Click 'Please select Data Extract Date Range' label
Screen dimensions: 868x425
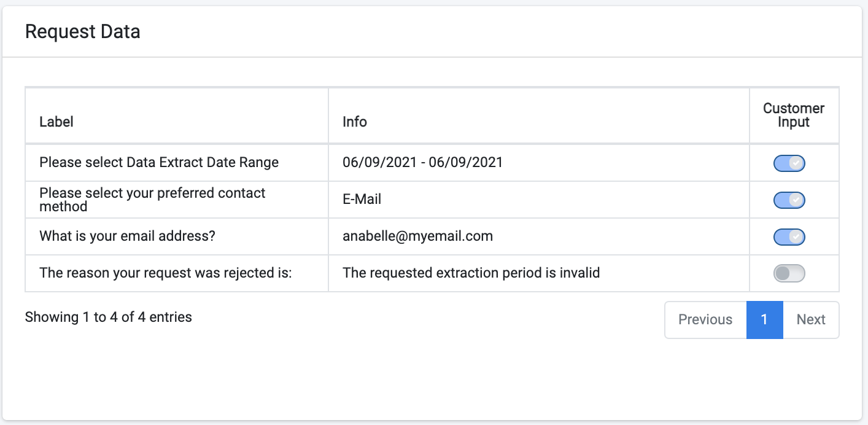159,162
